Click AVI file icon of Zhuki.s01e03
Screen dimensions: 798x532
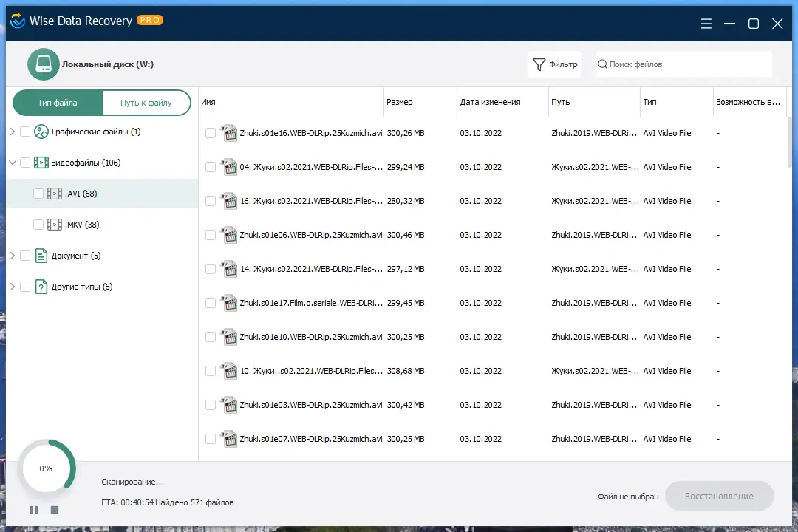point(229,405)
